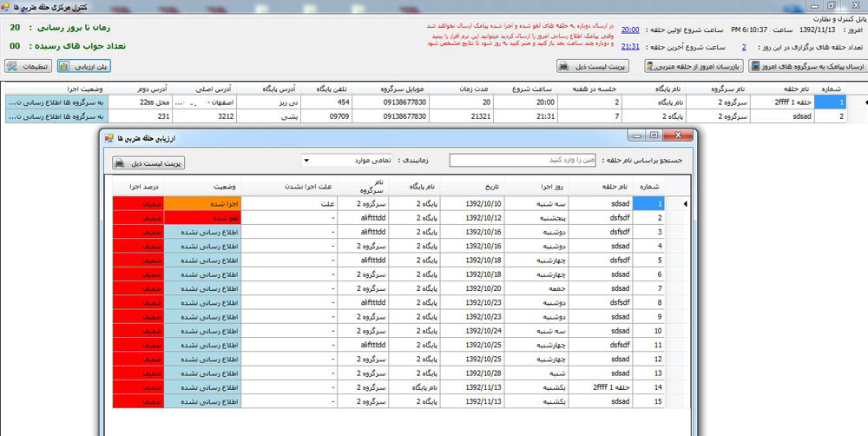Image resolution: width=868 pixels, height=436 pixels.
Task: Click evaluation window title bar icon
Action: 108,136
